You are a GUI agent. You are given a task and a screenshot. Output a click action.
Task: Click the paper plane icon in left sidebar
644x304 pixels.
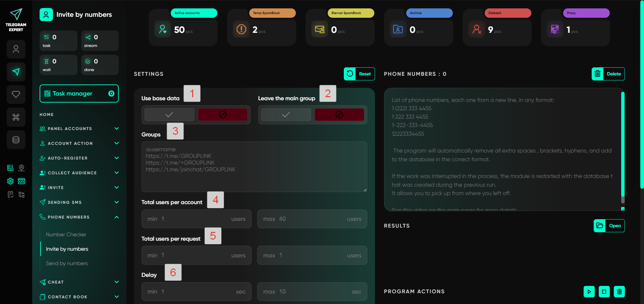16,72
